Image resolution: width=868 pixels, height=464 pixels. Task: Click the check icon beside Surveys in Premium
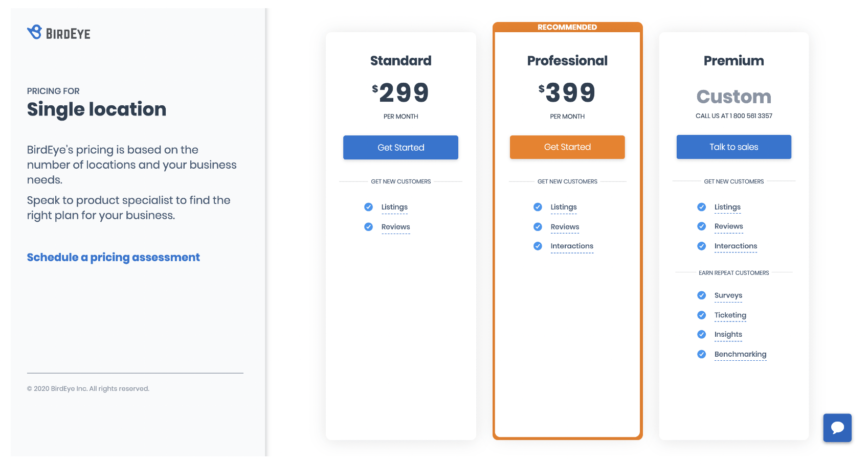click(x=701, y=295)
